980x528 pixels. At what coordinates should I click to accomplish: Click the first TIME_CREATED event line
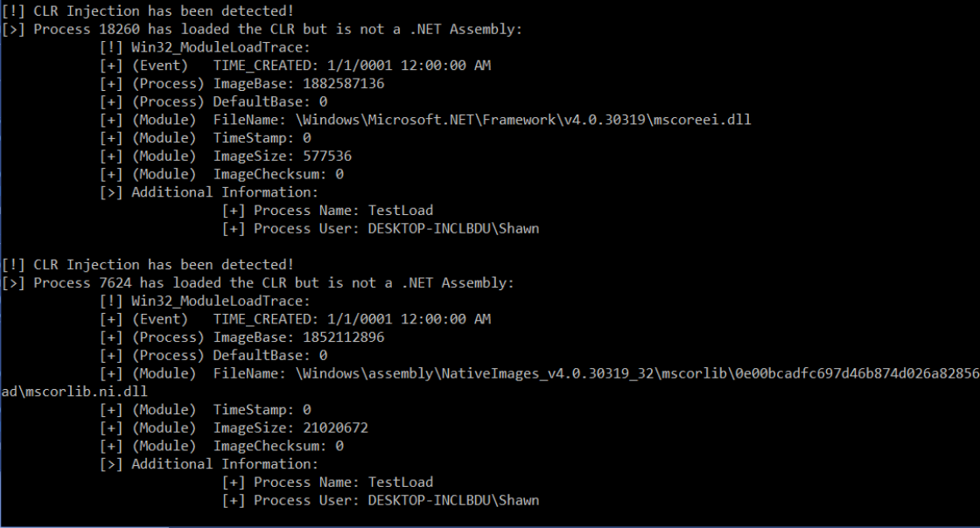click(x=296, y=66)
